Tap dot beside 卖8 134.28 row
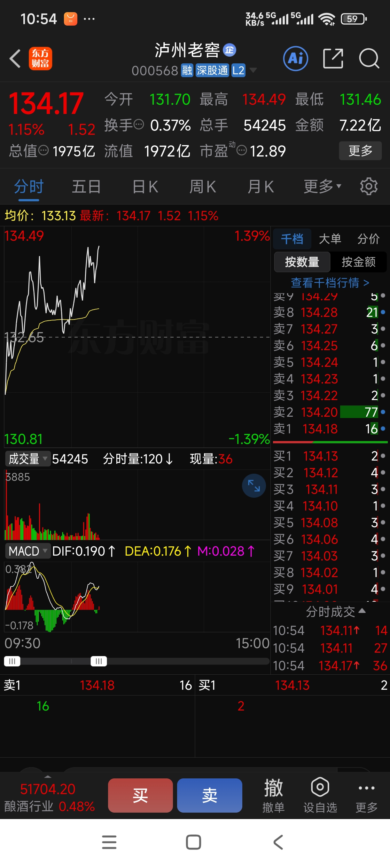390x868 pixels. (x=383, y=312)
